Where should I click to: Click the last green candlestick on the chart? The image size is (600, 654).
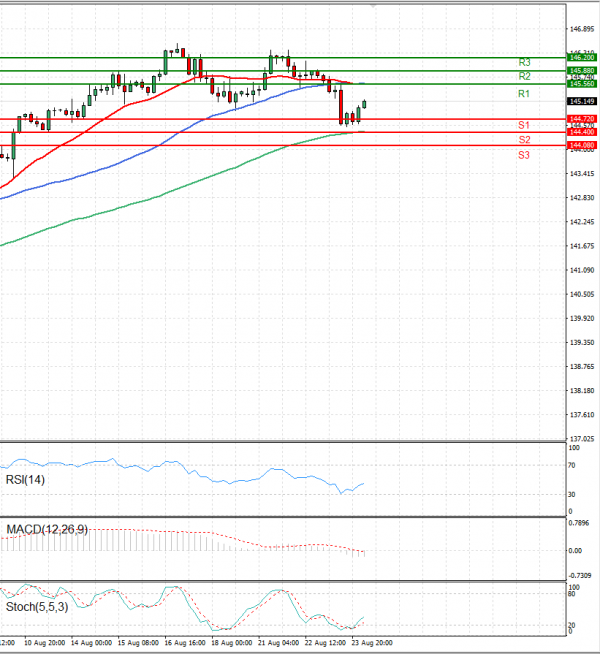coord(364,104)
